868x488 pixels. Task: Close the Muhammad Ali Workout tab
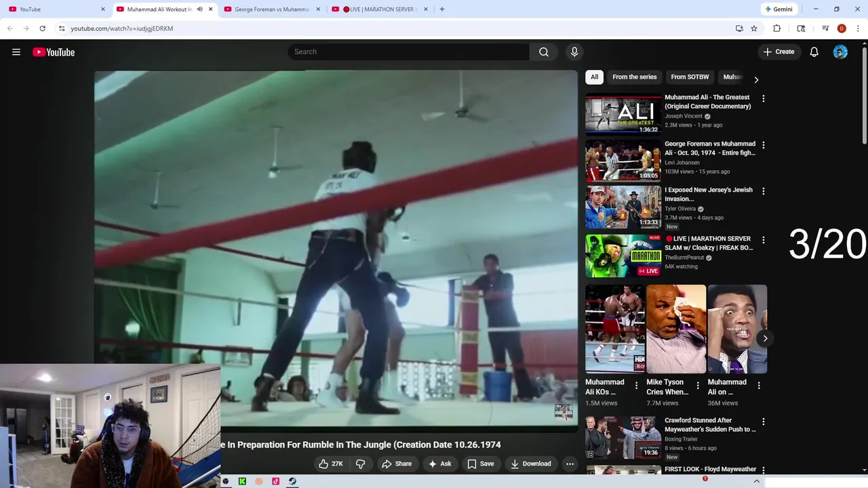click(210, 9)
